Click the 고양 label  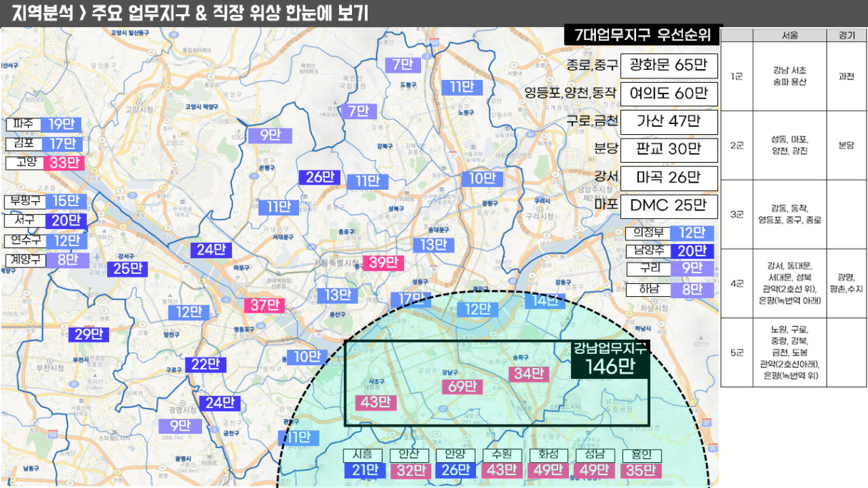[24, 163]
